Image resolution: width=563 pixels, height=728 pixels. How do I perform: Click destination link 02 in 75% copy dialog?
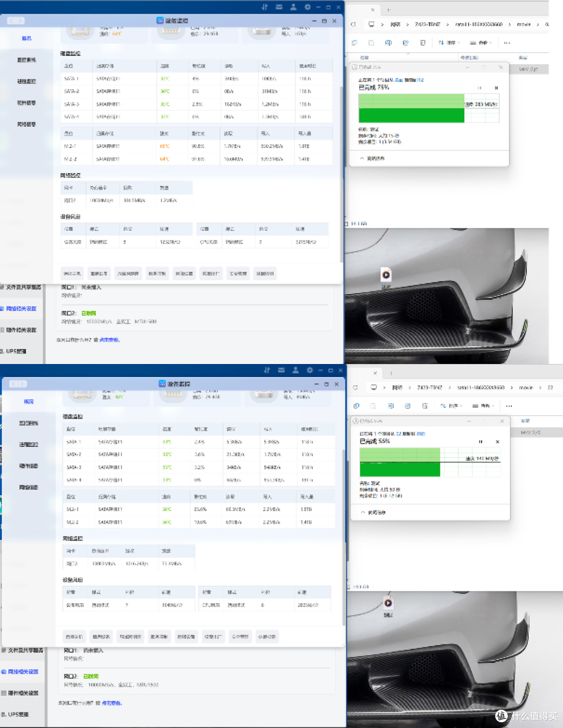[420, 80]
